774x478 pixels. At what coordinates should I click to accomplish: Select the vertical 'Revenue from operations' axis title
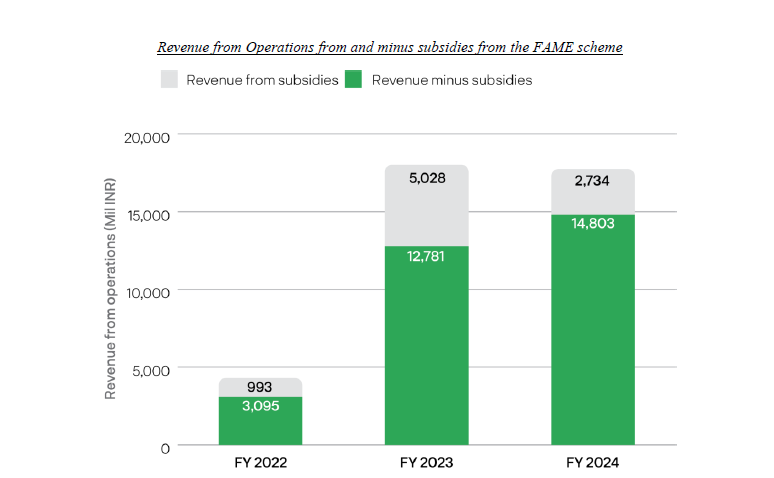pos(112,290)
